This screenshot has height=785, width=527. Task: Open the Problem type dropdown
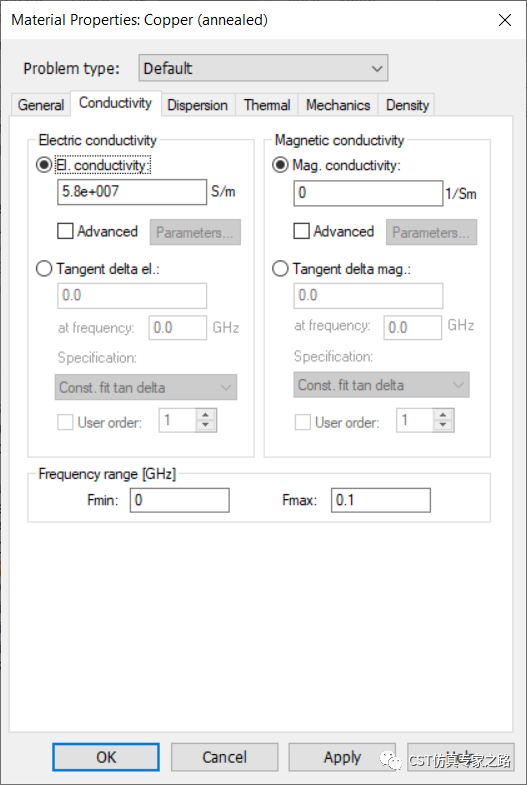pos(263,68)
